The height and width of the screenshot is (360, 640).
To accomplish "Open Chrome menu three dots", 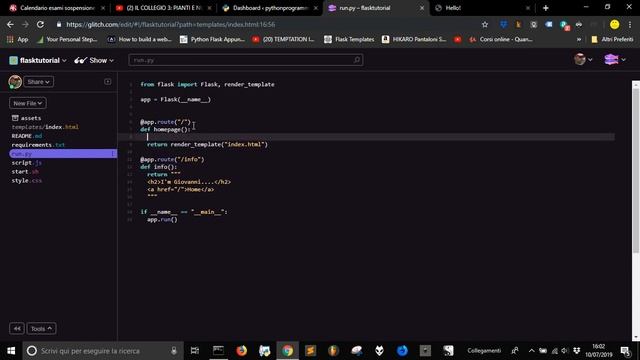I will [x=630, y=24].
